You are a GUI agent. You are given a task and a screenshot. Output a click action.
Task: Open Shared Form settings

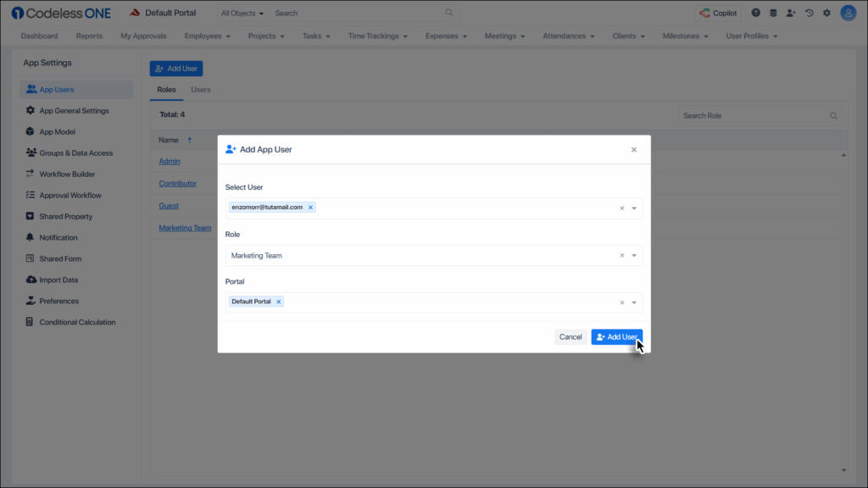click(77, 258)
